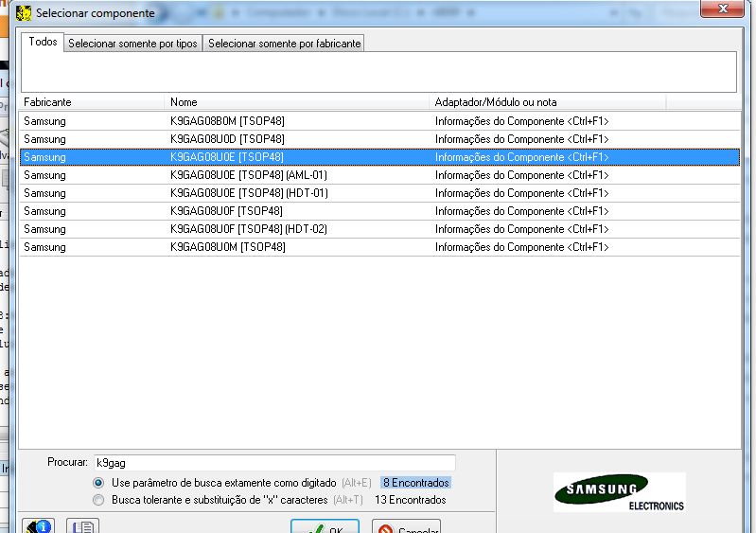The width and height of the screenshot is (756, 533).
Task: Sort list by Fabricante column header
Action: (x=93, y=101)
